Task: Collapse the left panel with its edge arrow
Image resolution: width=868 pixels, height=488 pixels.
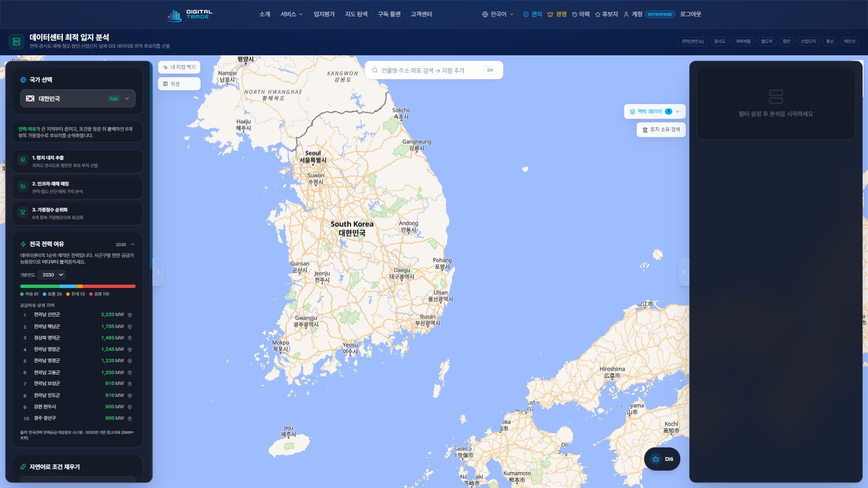Action: pos(158,272)
